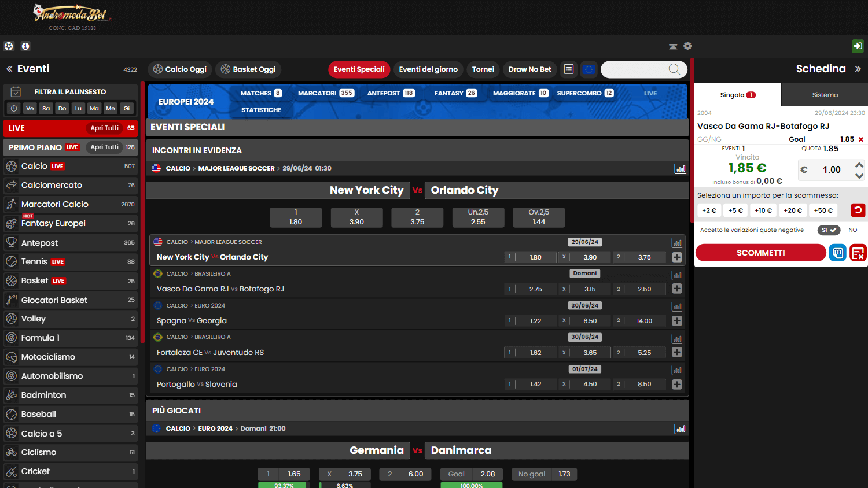Click the red clear betslip icon

858,253
